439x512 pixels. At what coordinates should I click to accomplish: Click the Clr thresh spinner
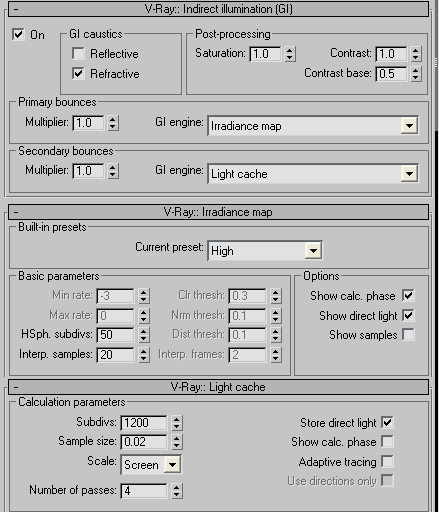(275, 295)
